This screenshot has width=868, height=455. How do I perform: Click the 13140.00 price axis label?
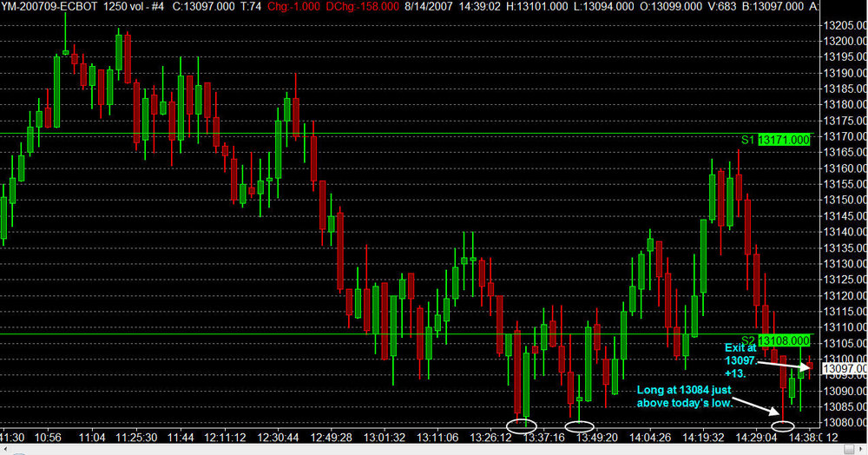click(x=845, y=232)
